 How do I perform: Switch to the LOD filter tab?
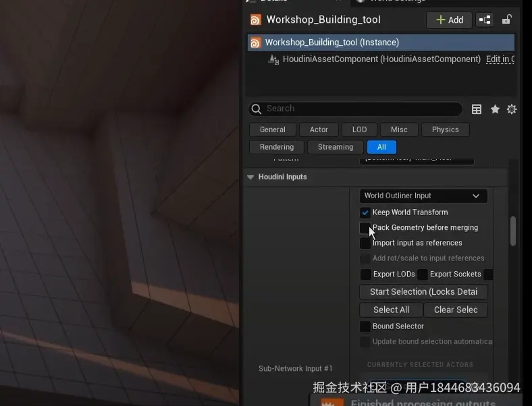(x=359, y=129)
